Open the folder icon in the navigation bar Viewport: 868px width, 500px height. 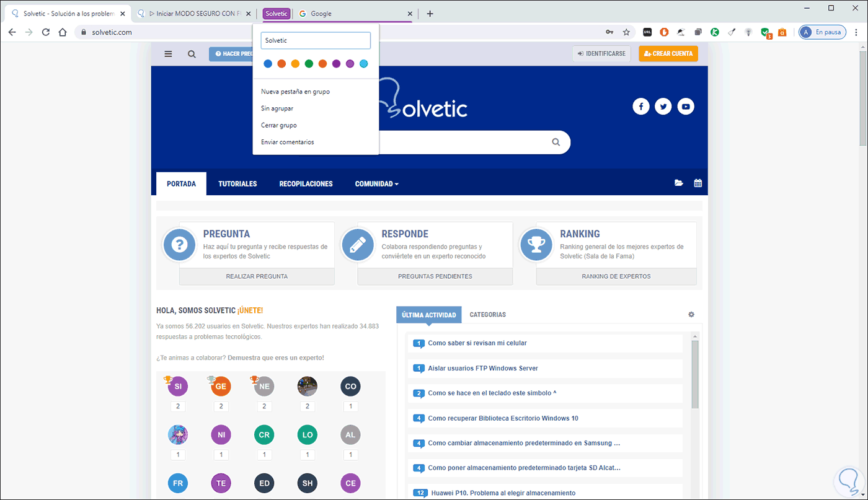[x=679, y=183]
